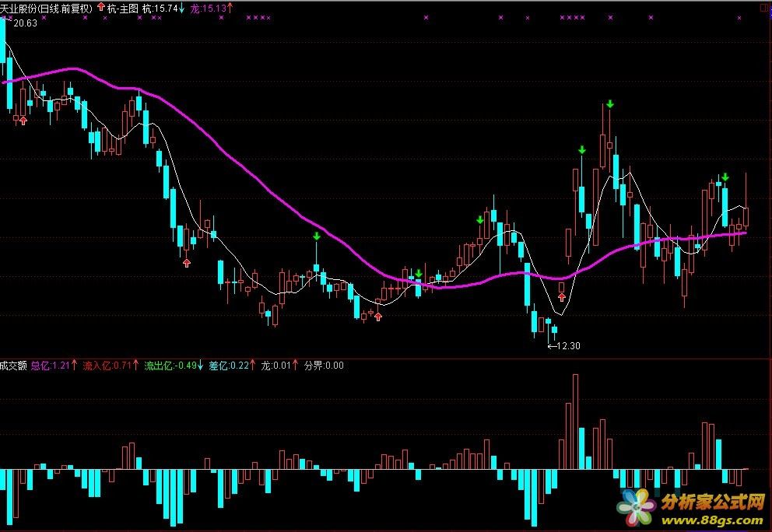Click the 12.30 low price label
Image resolution: width=772 pixels, height=532 pixels.
click(x=568, y=346)
